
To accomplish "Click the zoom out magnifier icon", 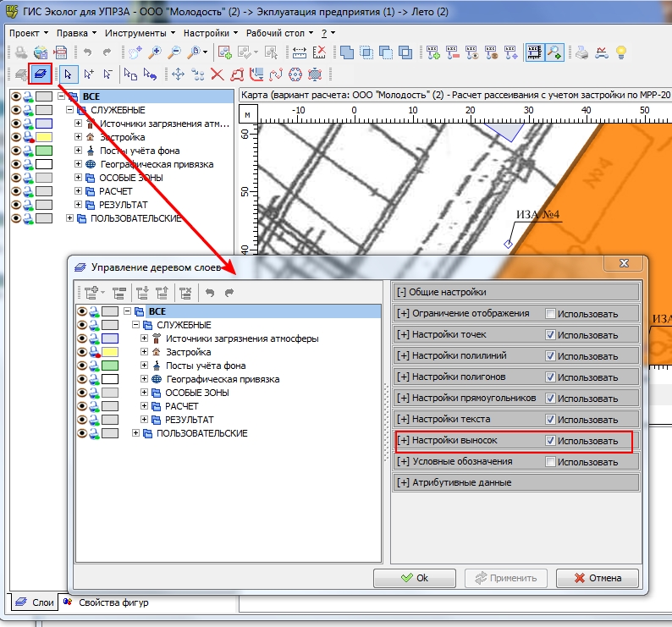I will 174,52.
